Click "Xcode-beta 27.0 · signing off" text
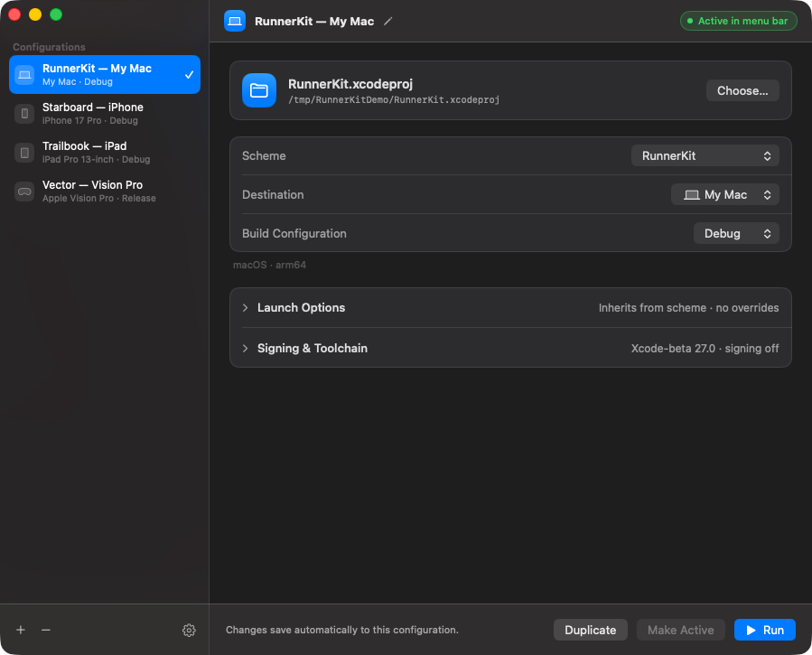This screenshot has height=655, width=812. coord(705,349)
